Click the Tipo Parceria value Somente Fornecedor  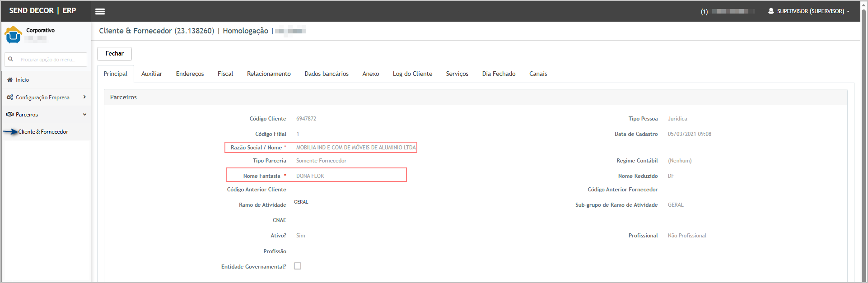[x=321, y=161]
